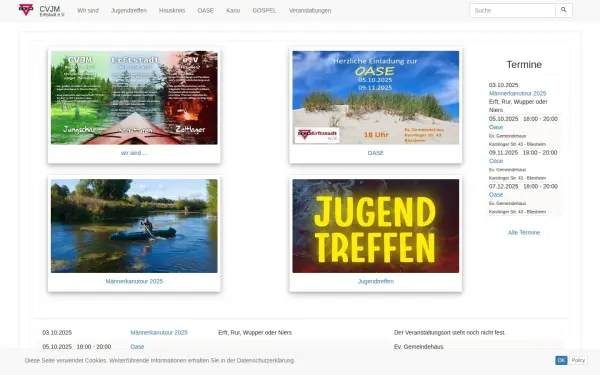Select GOSPEL in the navigation bar
The width and height of the screenshot is (600, 375).
click(264, 11)
